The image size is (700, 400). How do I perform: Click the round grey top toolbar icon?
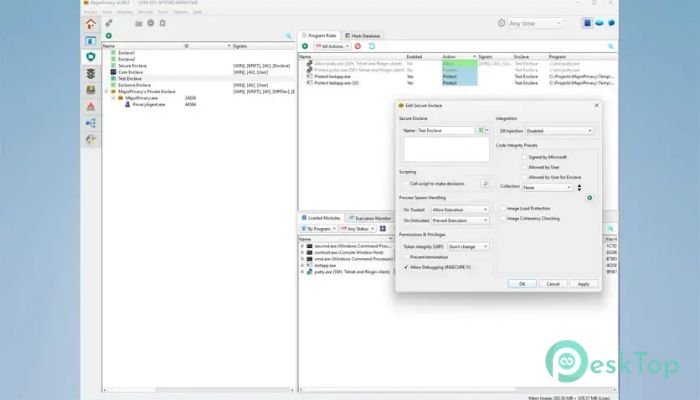pyautogui.click(x=151, y=23)
